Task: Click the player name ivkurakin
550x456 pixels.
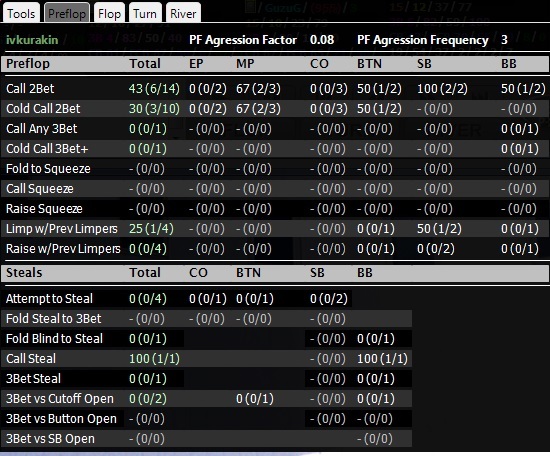Action: [x=32, y=40]
